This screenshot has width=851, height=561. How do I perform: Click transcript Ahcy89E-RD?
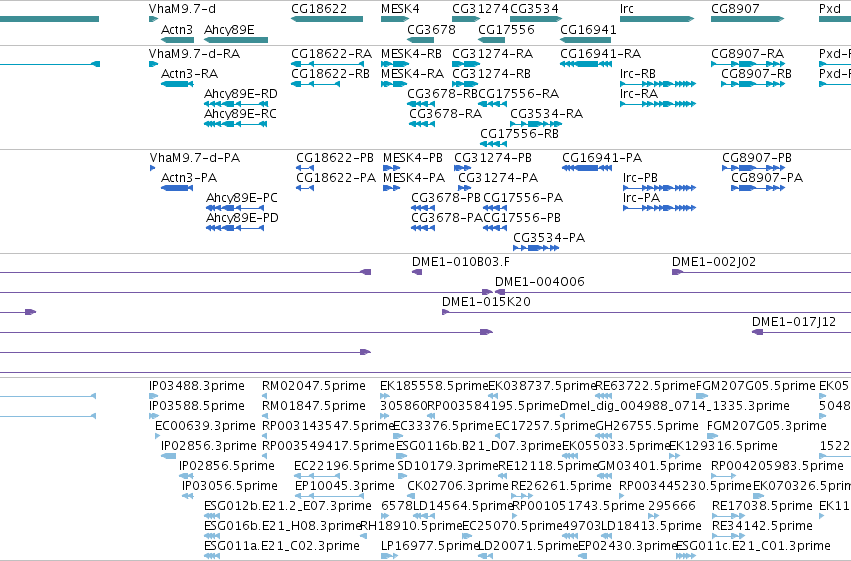coord(236,104)
